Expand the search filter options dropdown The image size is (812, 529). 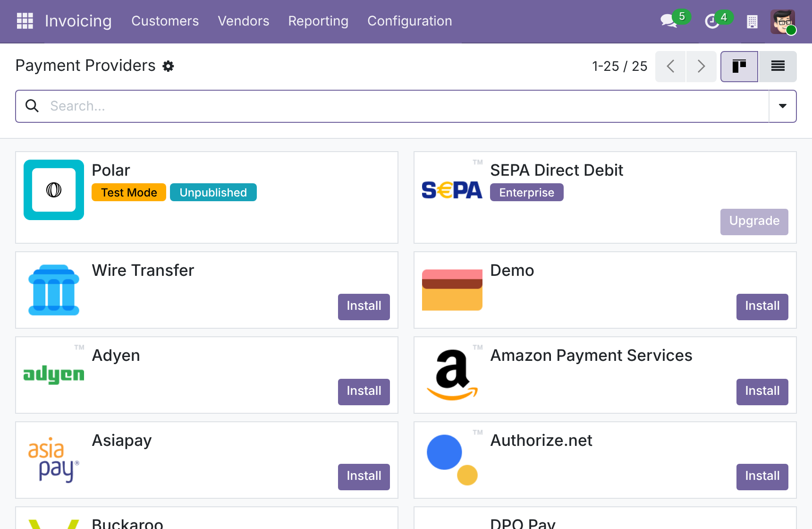pos(783,106)
